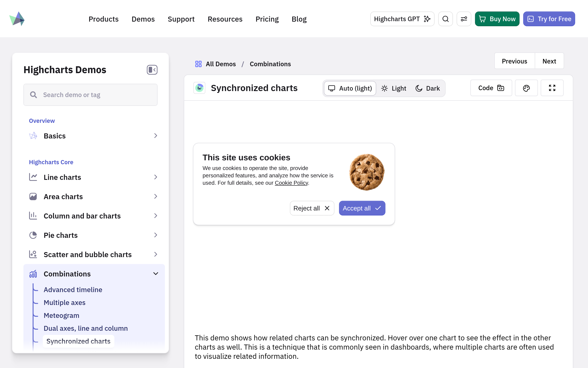
Task: Collapse the Highcharts Demos sidebar panel icon
Action: [152, 70]
